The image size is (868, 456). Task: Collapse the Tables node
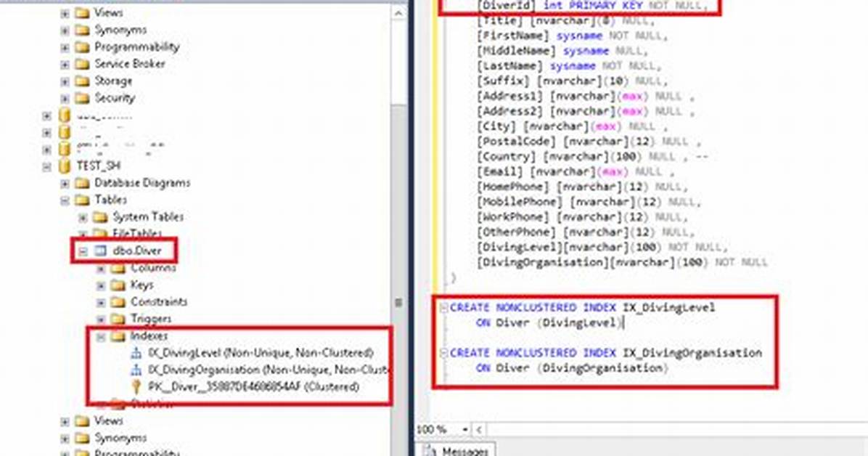tap(65, 200)
